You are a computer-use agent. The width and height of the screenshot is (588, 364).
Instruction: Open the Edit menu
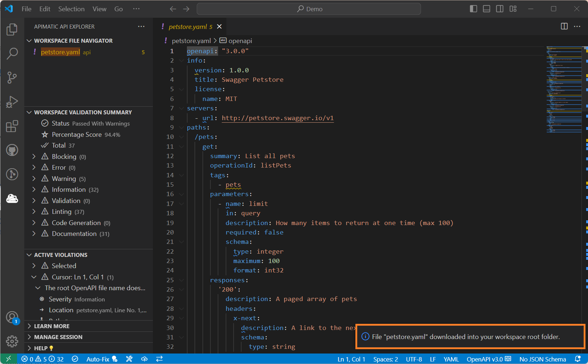pos(45,9)
